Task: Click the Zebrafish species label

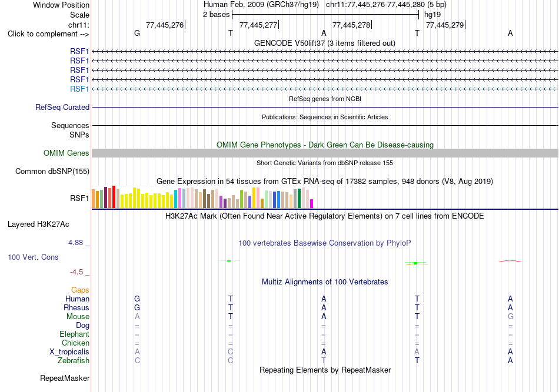Action: (74, 360)
